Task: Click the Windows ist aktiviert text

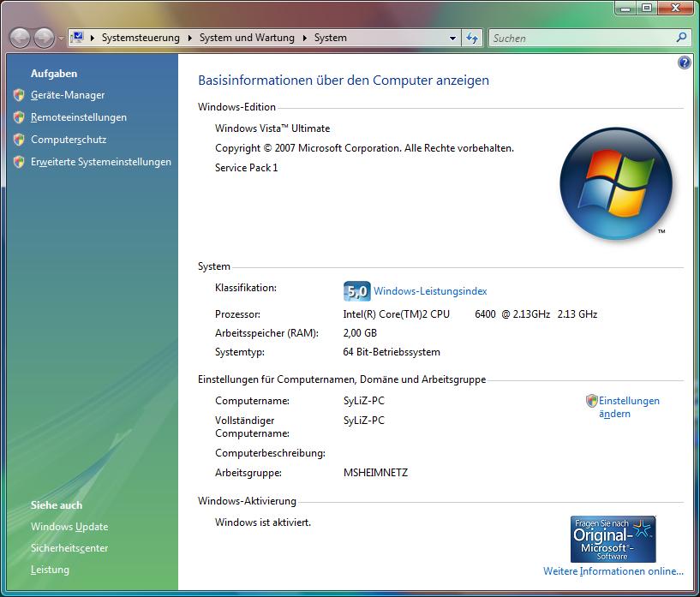Action: pos(263,522)
